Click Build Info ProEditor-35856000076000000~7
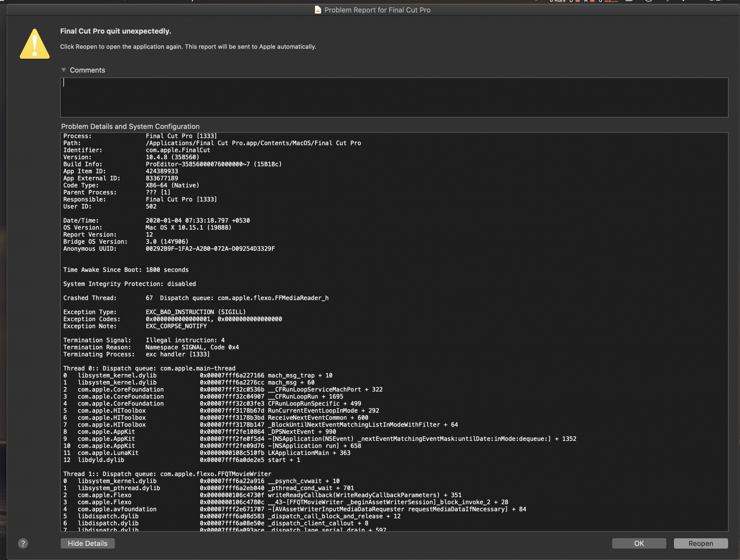Viewport: 740px width, 560px height. point(213,164)
